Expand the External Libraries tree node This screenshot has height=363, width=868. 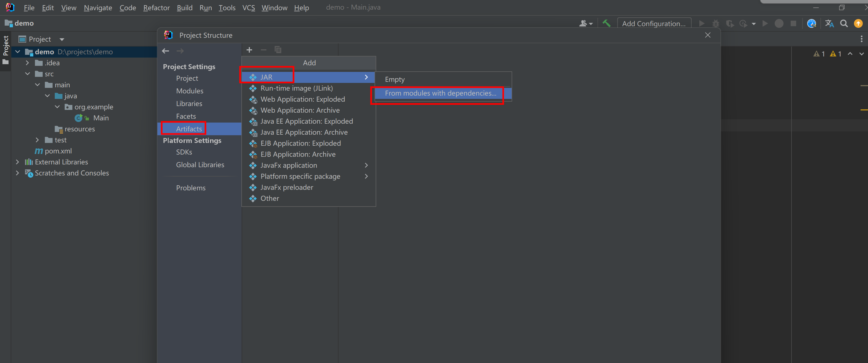[18, 162]
